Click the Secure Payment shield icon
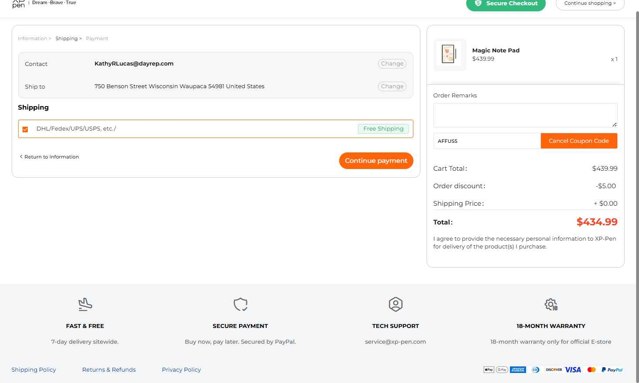639x383 pixels. point(240,304)
